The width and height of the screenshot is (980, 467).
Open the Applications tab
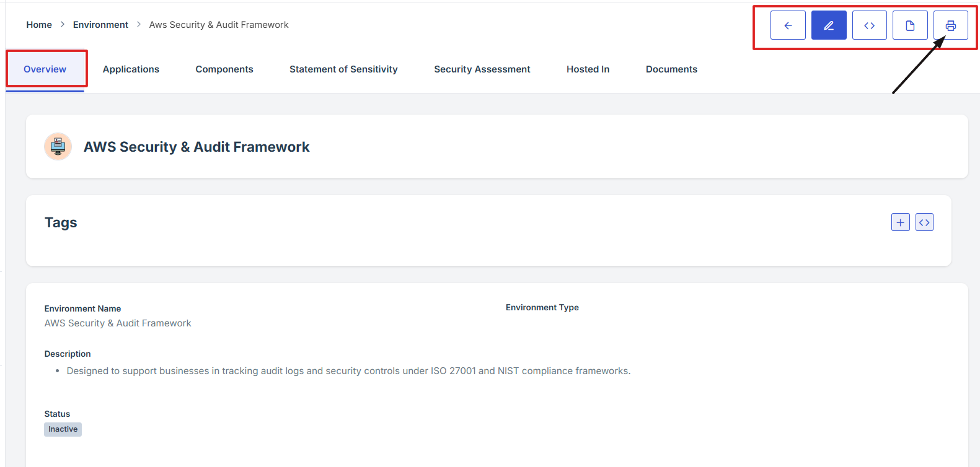point(131,69)
